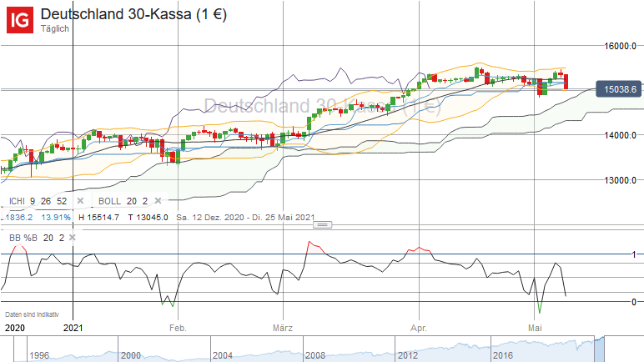644x362 pixels.
Task: Click the 14000.0 price axis label
Action: point(620,135)
